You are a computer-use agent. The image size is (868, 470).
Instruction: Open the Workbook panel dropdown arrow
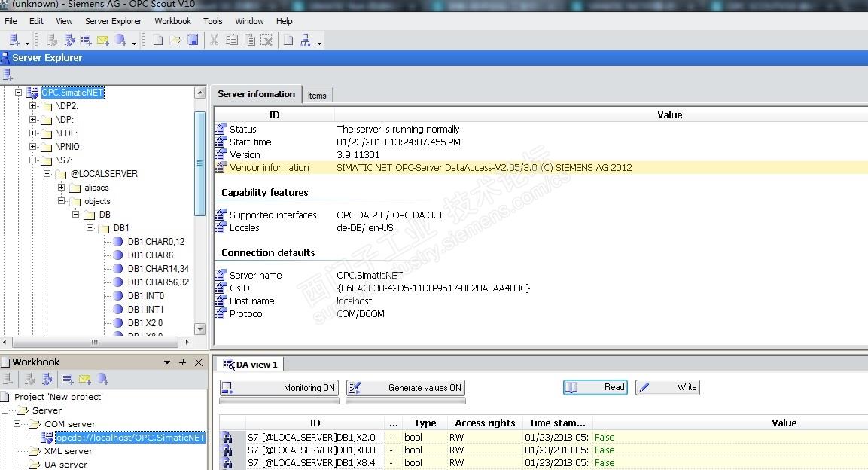click(x=167, y=362)
